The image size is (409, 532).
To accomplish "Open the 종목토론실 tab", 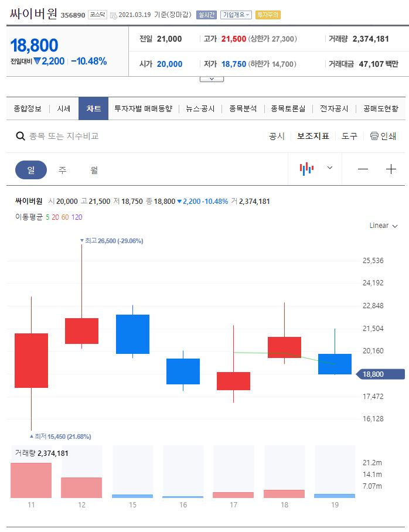I will [288, 108].
